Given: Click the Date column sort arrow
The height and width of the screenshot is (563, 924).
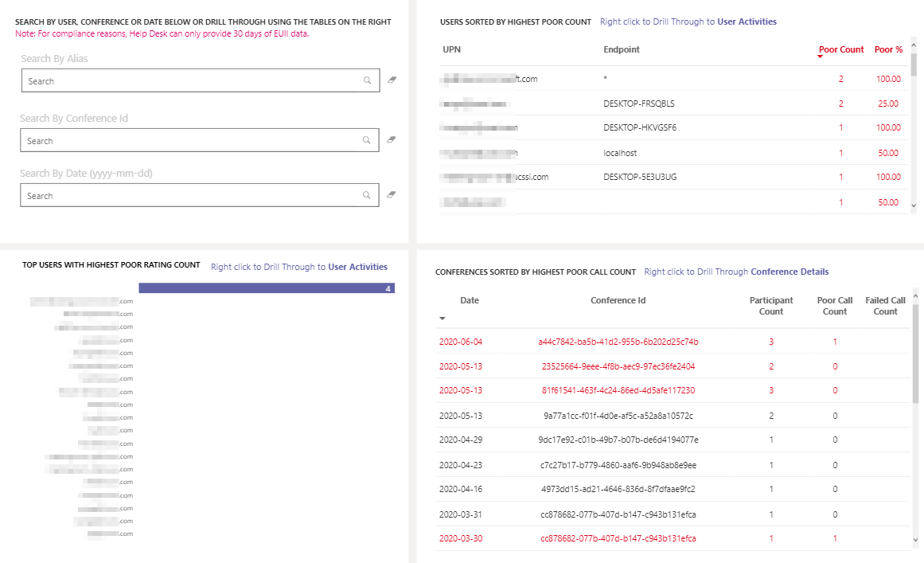Looking at the screenshot, I should click(x=442, y=319).
